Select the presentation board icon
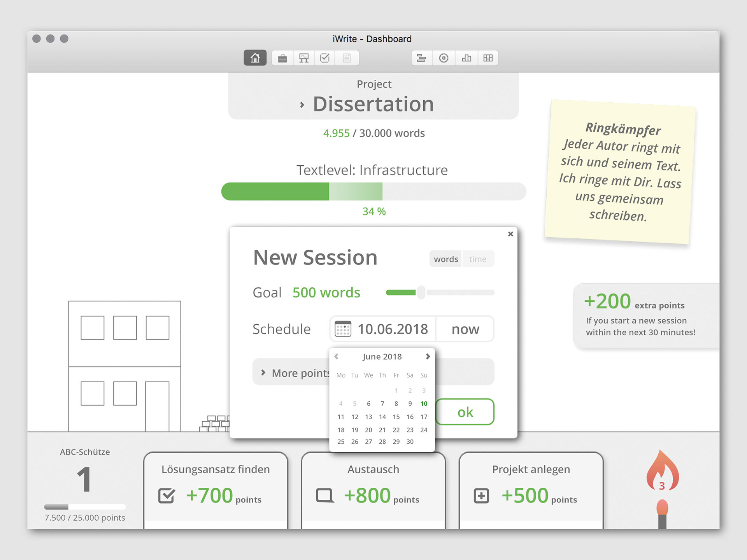747x560 pixels. pos(304,58)
